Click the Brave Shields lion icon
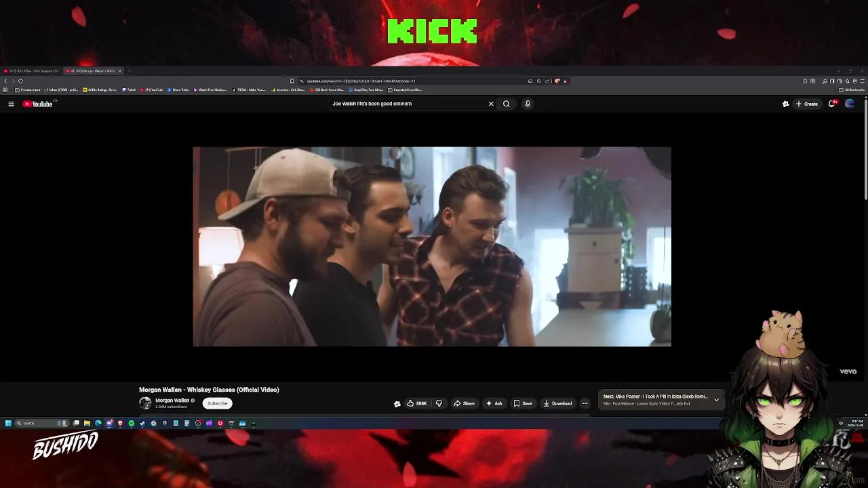The image size is (868, 488). coord(557,81)
